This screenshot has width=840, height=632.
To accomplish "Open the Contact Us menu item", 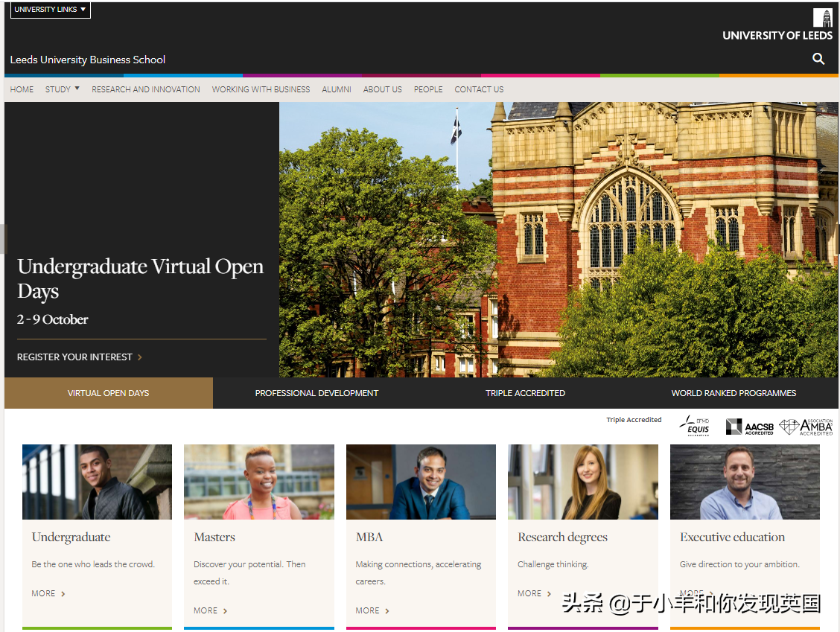I will click(x=479, y=89).
